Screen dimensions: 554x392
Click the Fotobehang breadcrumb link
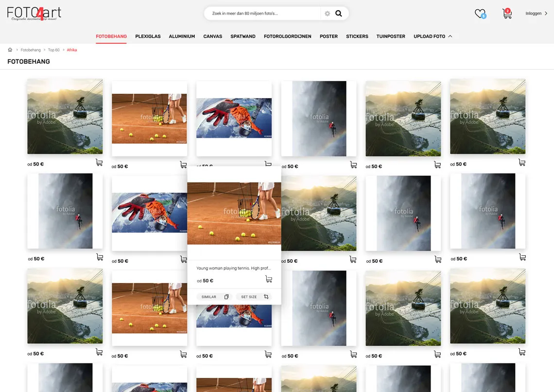point(31,50)
